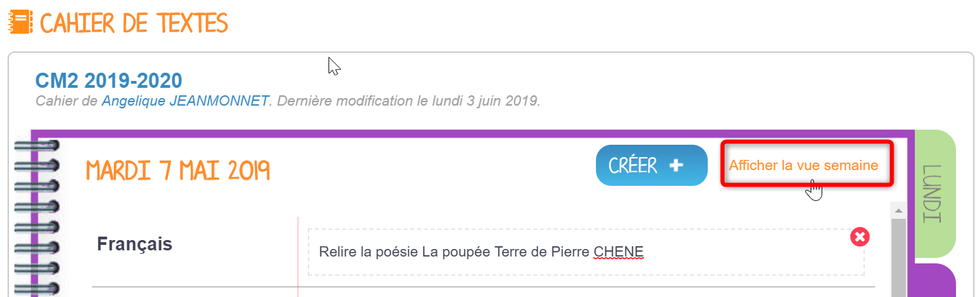Open Angelique JEANMONNET's profile link
Image resolution: width=980 pixels, height=297 pixels.
[x=185, y=102]
